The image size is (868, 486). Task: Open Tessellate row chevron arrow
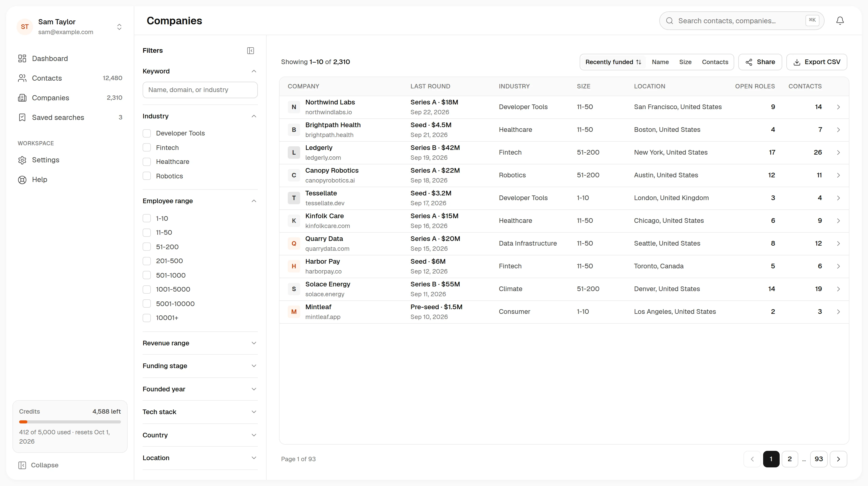click(838, 198)
